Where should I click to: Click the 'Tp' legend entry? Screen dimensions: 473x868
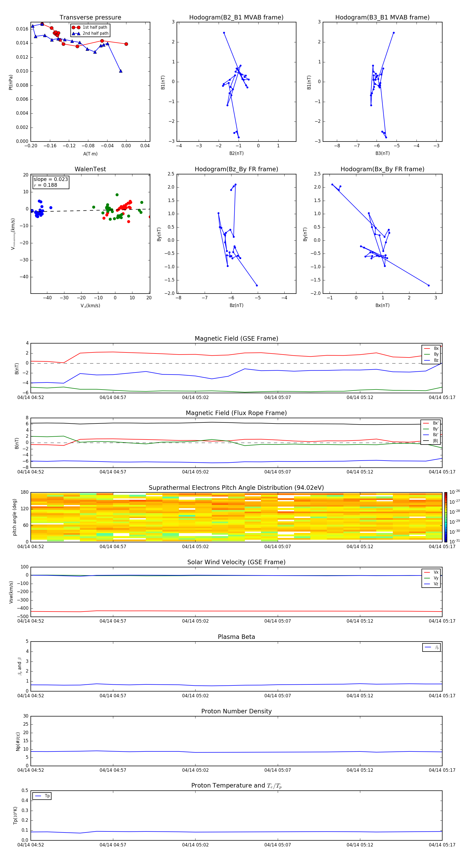[x=42, y=796]
